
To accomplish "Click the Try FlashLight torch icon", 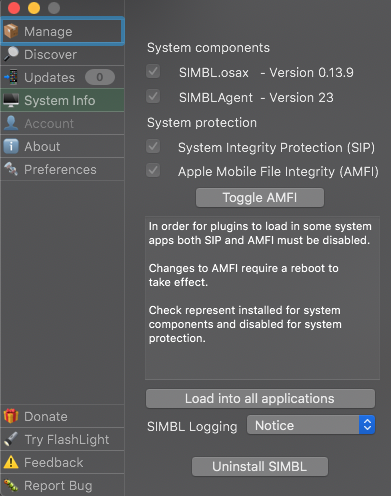I will pyautogui.click(x=11, y=439).
